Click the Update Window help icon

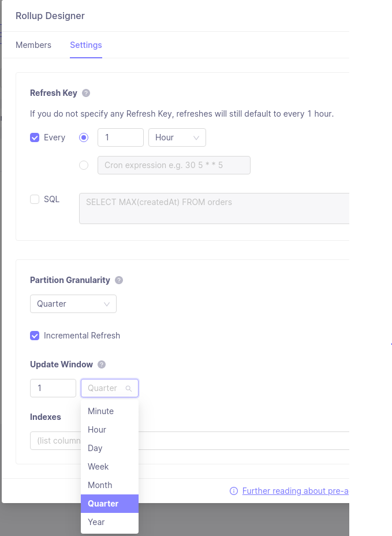click(x=102, y=364)
